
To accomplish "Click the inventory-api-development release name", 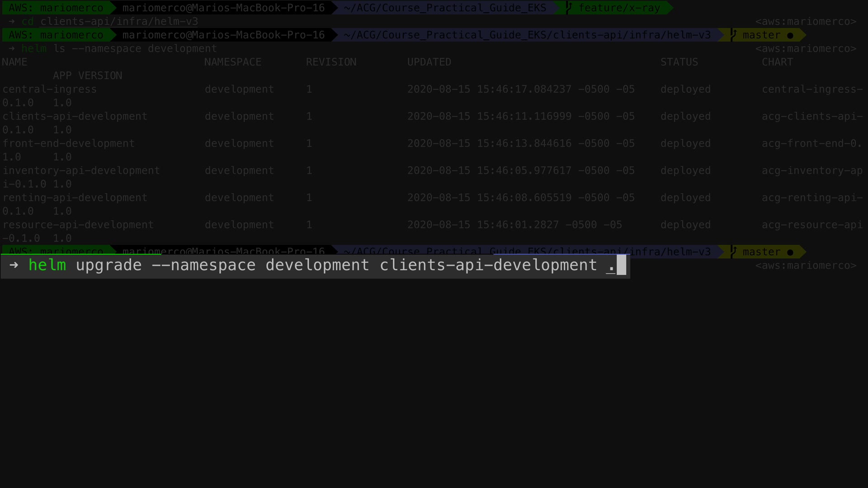I will (x=81, y=170).
